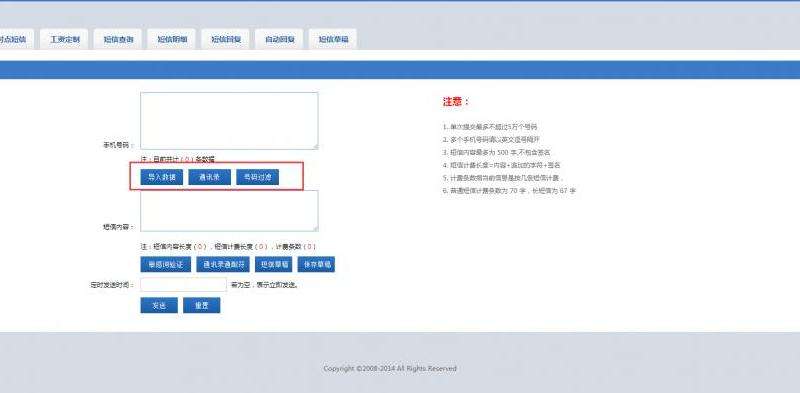
Task: Go to the 自动回复 tab
Action: click(x=279, y=39)
